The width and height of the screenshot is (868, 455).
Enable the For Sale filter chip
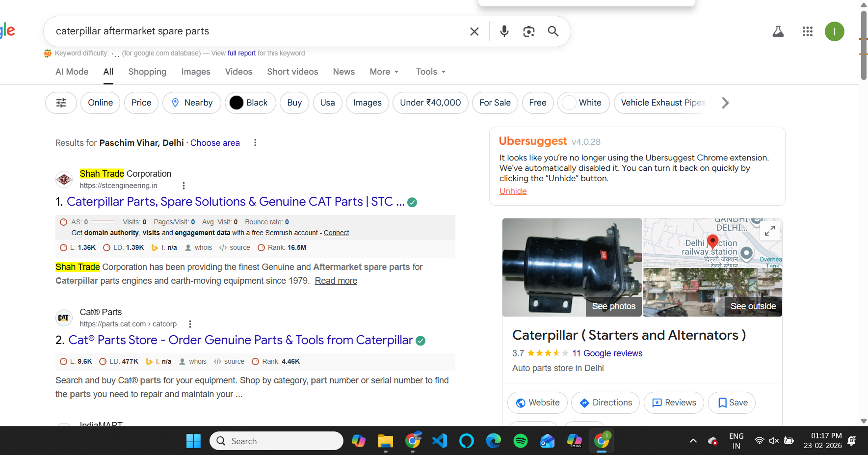pos(495,103)
